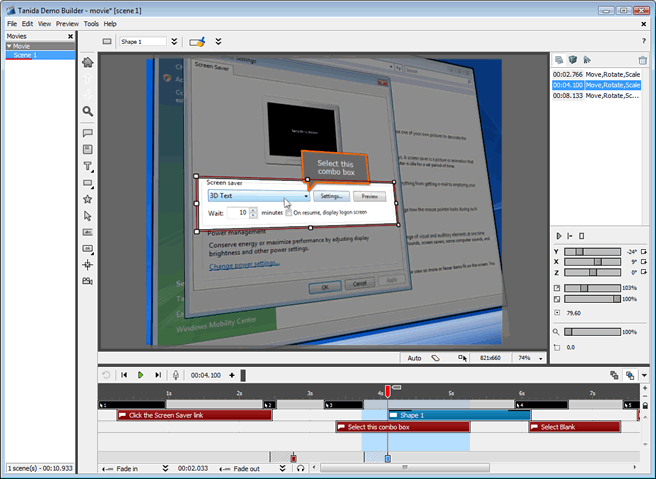Click the trash icon in effects panel
The height and width of the screenshot is (479, 656).
pyautogui.click(x=643, y=60)
